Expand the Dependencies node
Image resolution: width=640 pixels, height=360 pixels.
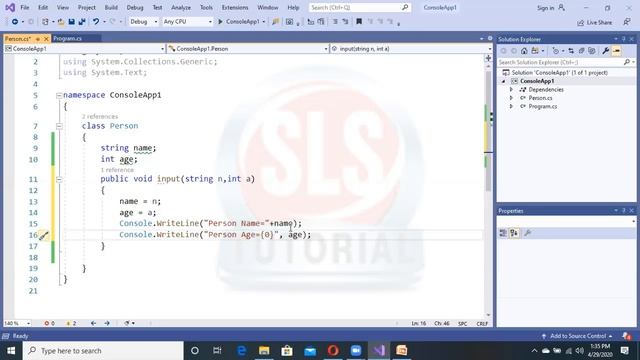tap(511, 89)
